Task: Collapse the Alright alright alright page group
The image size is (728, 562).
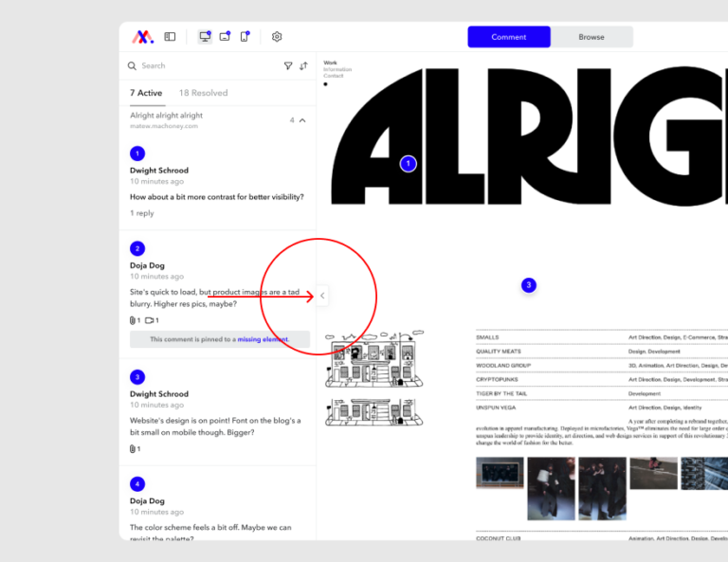Action: click(x=302, y=120)
